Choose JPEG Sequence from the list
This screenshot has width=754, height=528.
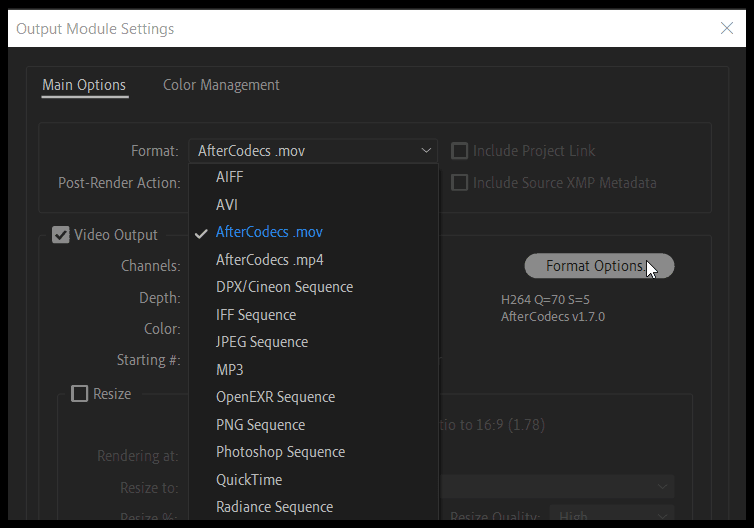point(314,342)
